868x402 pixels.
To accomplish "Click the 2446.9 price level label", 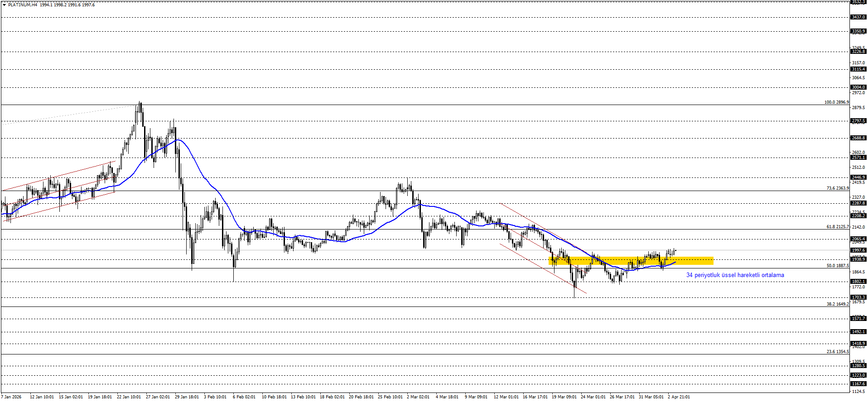I will tap(858, 177).
